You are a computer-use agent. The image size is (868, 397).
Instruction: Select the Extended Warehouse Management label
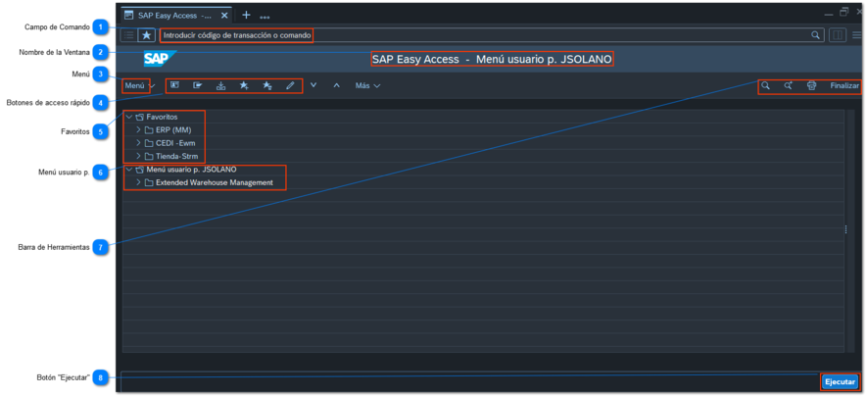(x=215, y=182)
